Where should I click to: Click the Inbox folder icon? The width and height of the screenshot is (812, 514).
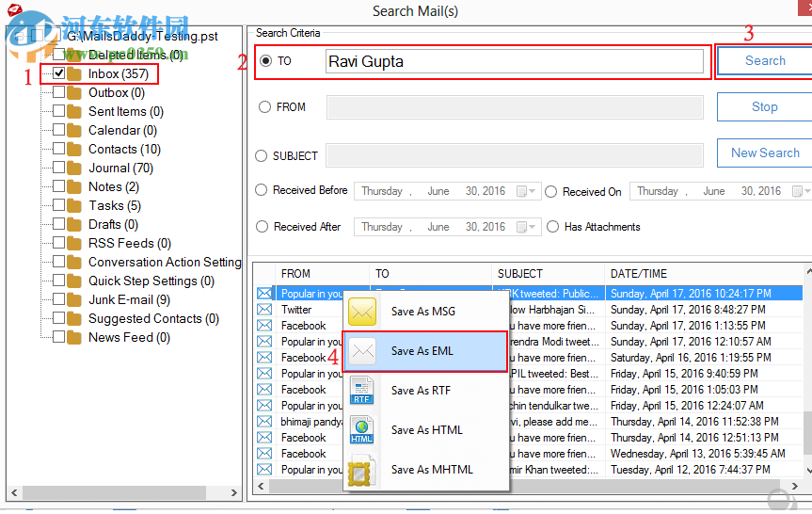[74, 74]
